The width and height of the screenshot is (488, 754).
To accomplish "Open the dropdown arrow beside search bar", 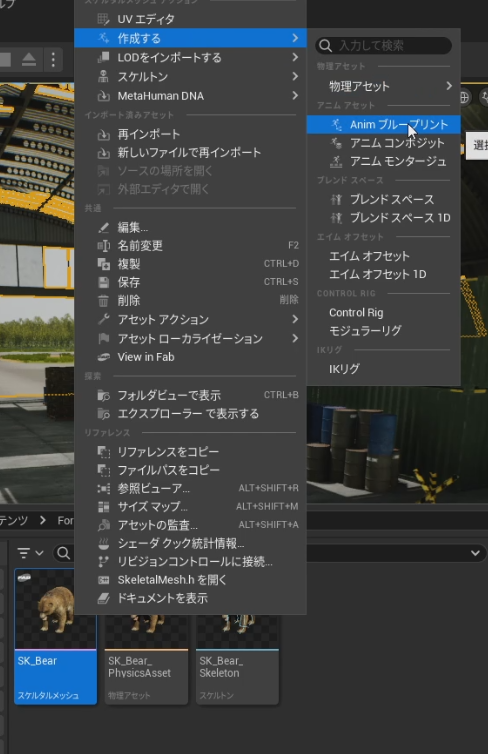I will (475, 553).
